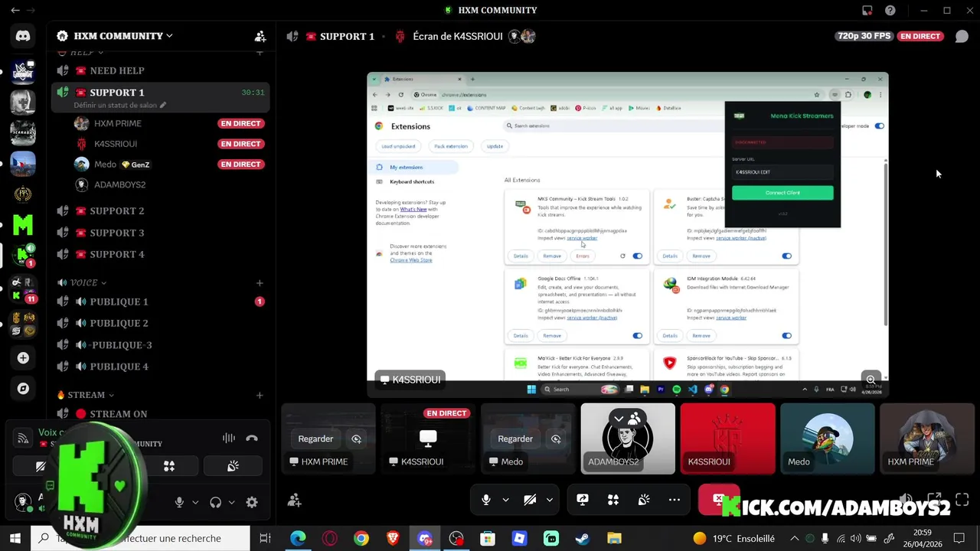Click invite members icon beside HXM COMMUNITY
This screenshot has width=980, height=551.
[260, 36]
